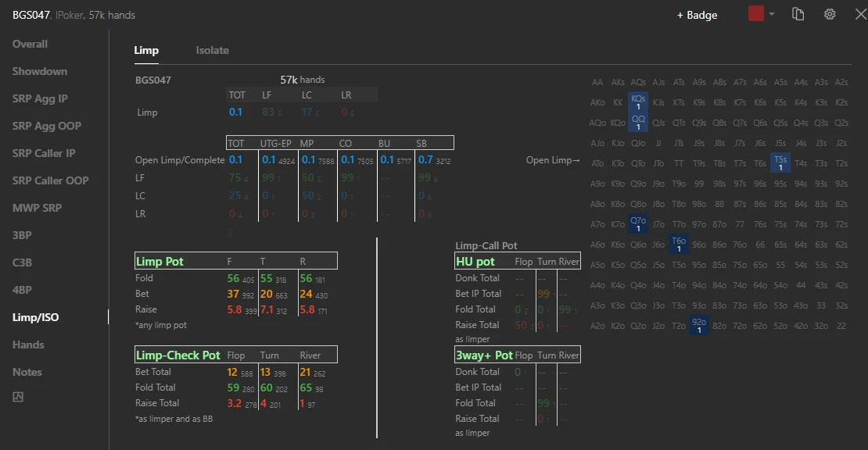This screenshot has width=868, height=450.
Task: Switch to the Isolate tab
Action: pos(212,50)
